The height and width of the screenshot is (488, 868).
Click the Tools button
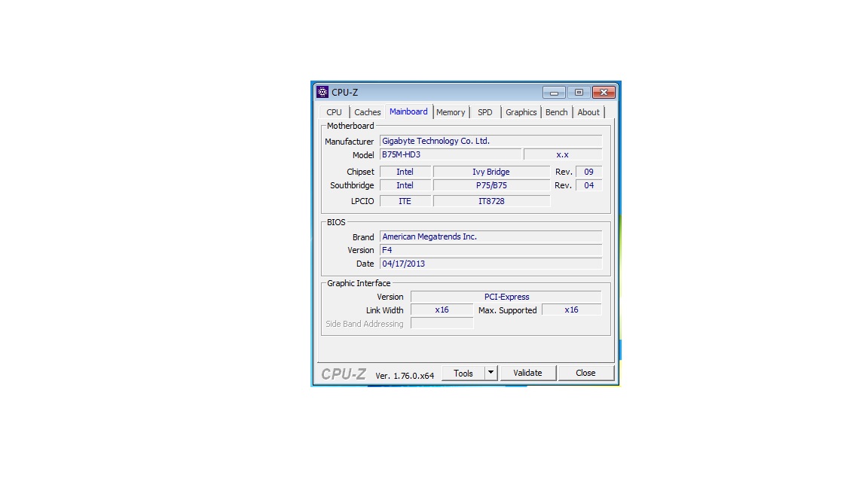[463, 374]
